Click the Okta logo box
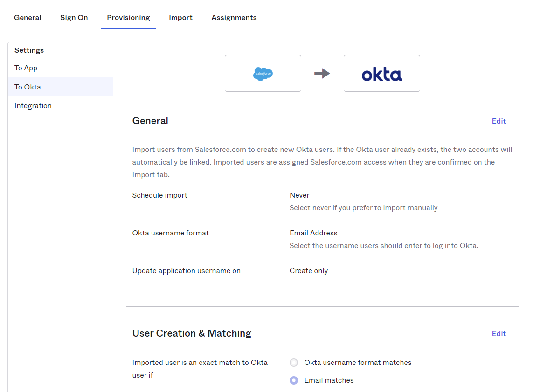Image resolution: width=533 pixels, height=392 pixels. coord(381,73)
